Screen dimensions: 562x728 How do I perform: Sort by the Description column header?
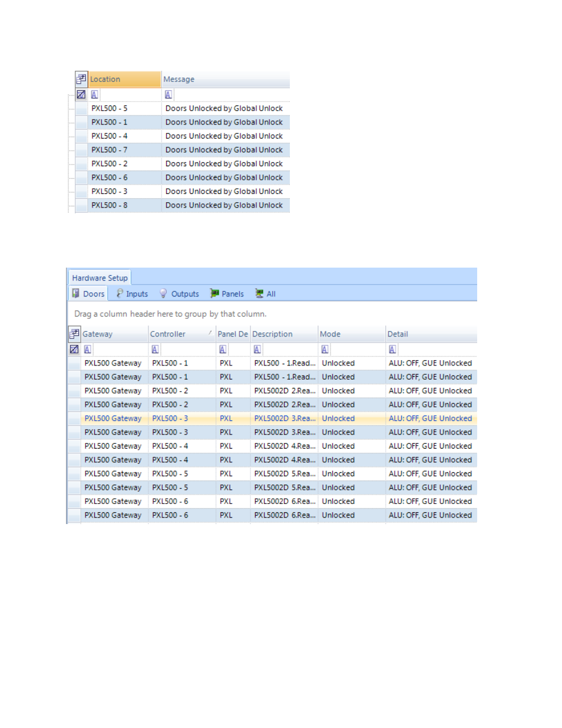pyautogui.click(x=284, y=334)
